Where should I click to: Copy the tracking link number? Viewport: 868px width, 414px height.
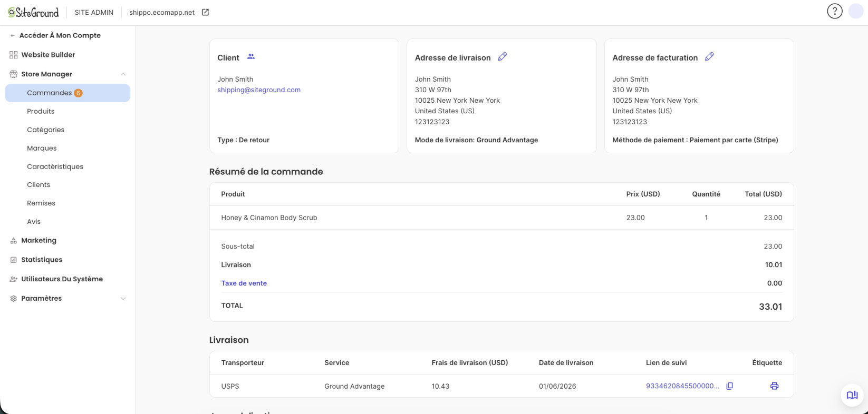tap(729, 386)
